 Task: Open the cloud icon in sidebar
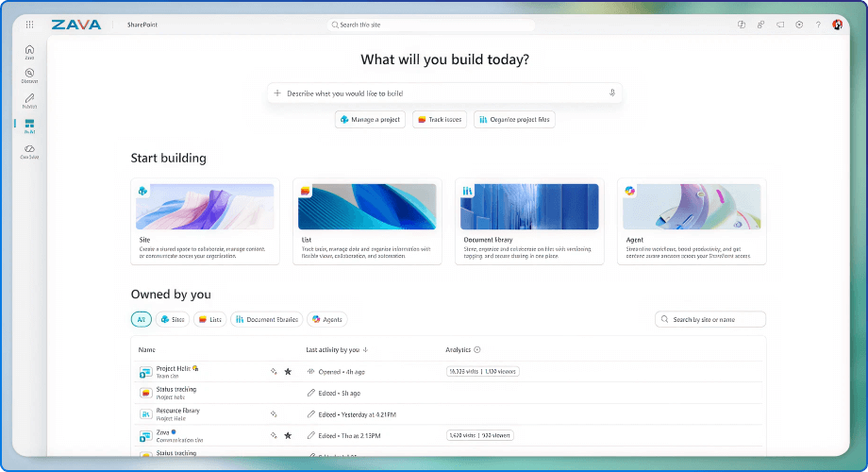pos(30,151)
